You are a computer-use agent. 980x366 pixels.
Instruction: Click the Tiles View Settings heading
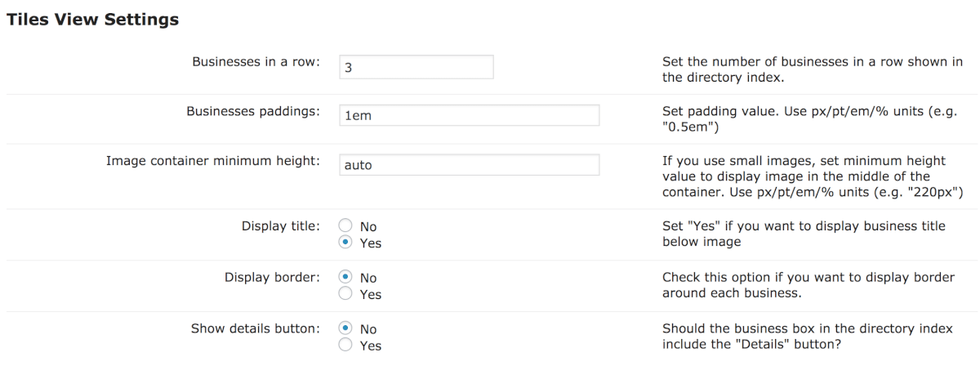92,20
